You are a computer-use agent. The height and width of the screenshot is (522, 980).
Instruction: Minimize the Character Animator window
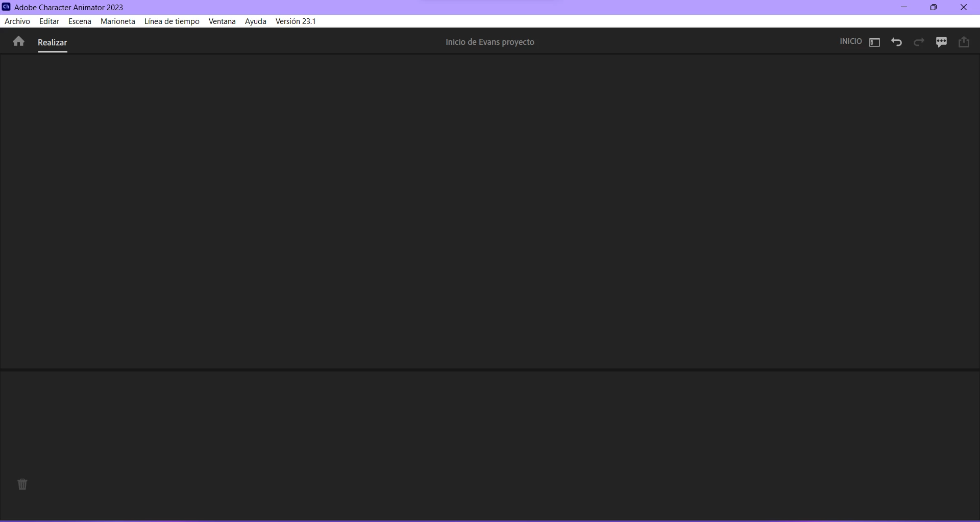pyautogui.click(x=904, y=7)
